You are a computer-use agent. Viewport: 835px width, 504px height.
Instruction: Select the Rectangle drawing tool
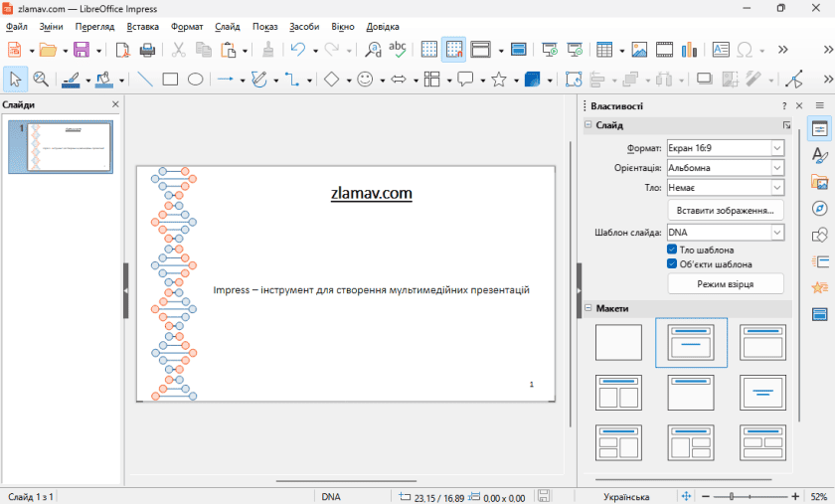[x=170, y=80]
